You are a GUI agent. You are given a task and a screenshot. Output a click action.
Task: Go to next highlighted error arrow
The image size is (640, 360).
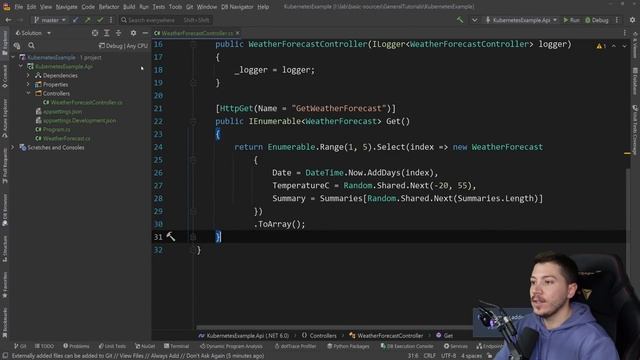624,46
